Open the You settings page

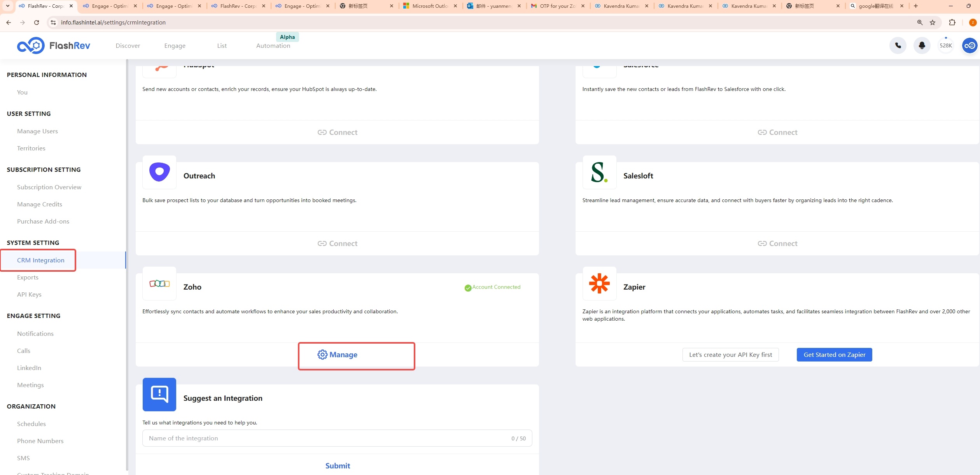[22, 92]
